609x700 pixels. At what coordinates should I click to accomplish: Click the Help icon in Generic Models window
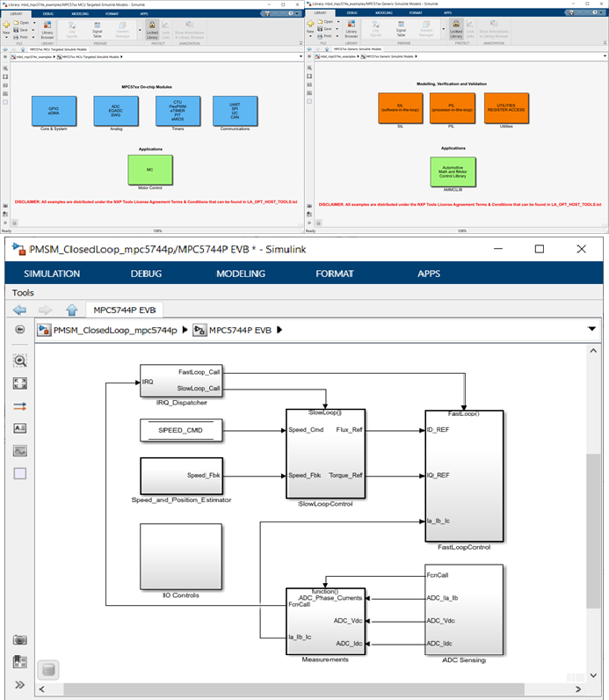point(597,12)
